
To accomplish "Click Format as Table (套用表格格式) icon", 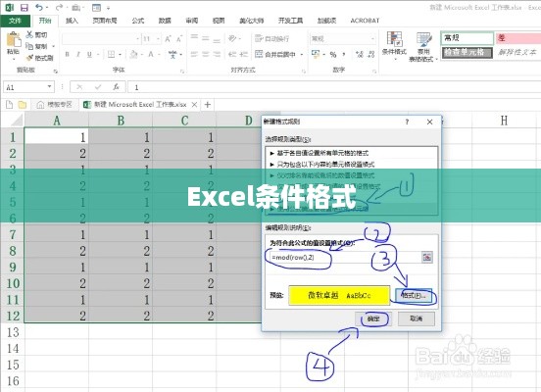I will (423, 39).
